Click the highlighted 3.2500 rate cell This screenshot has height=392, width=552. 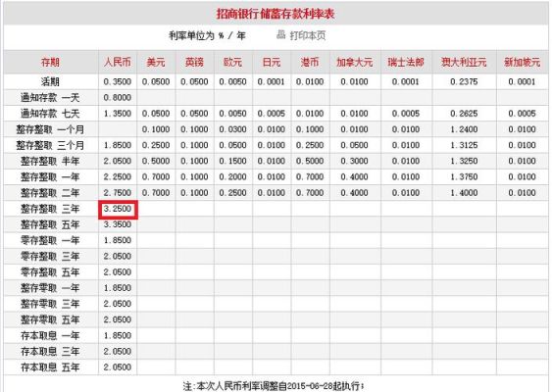click(118, 209)
